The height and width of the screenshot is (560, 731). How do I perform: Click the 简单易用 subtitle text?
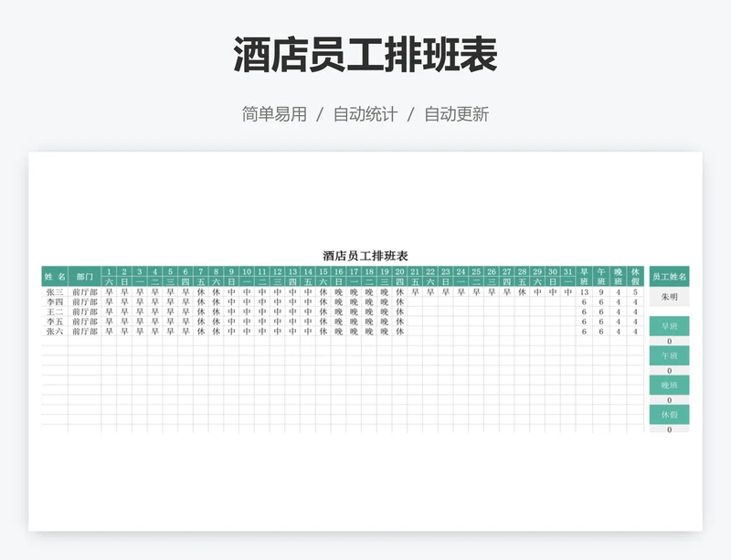(274, 114)
